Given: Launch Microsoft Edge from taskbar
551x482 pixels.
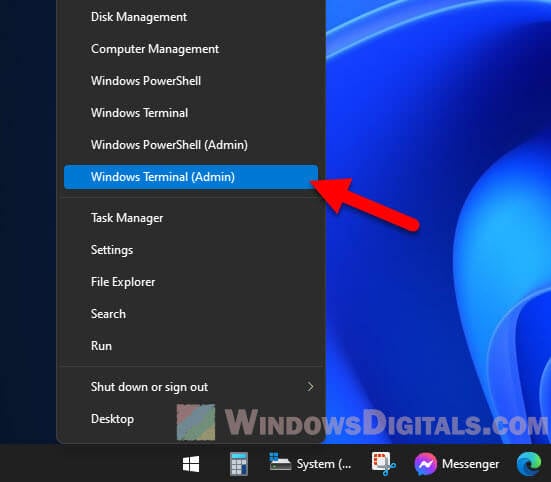Looking at the screenshot, I should pyautogui.click(x=529, y=464).
